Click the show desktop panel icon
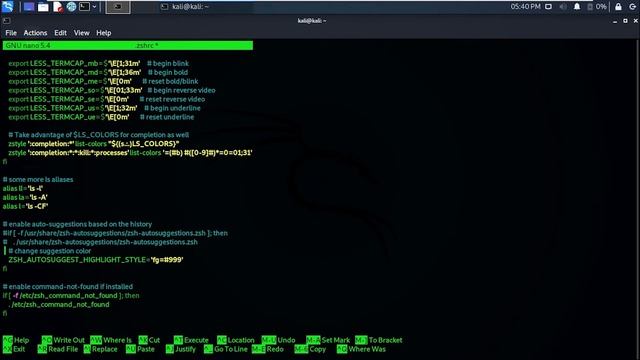 click(29, 7)
